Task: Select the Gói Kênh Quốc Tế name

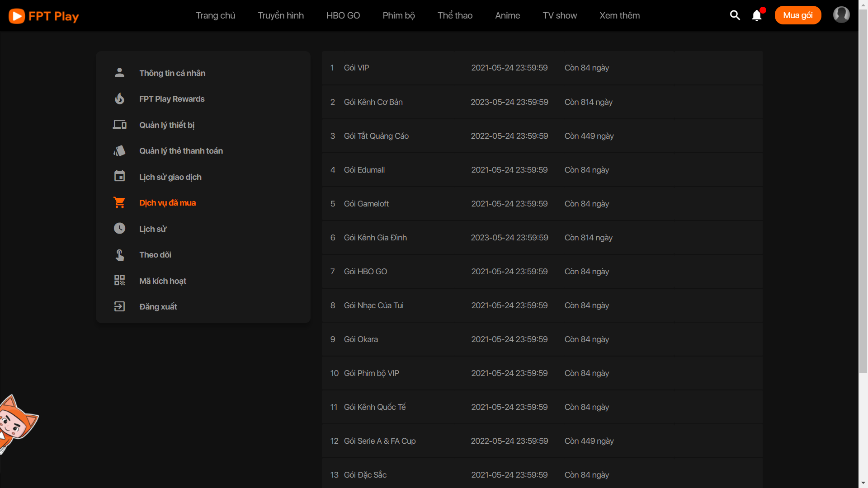Action: [x=375, y=407]
